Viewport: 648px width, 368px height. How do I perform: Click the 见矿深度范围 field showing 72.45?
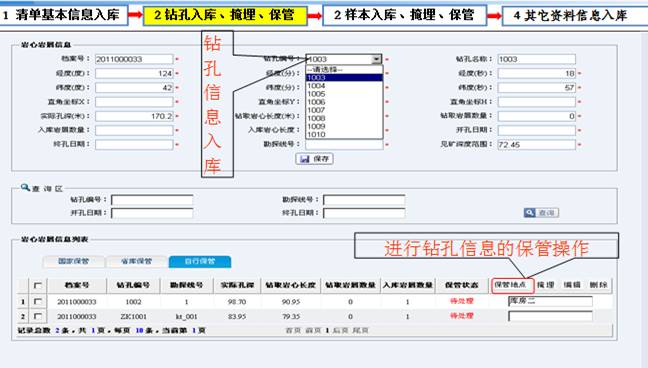[536, 144]
